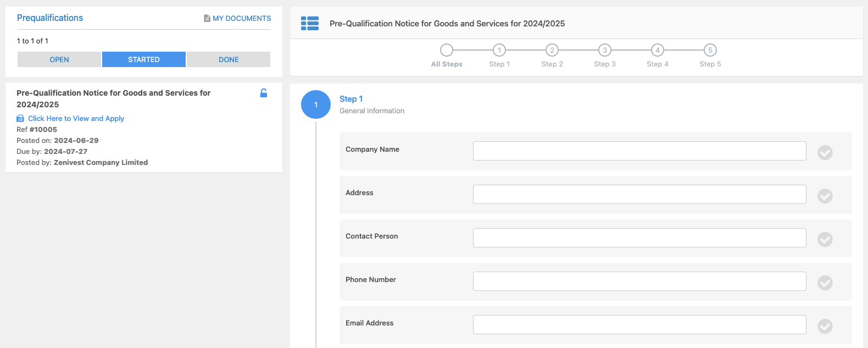
Task: Select the All Steps circle
Action: tap(447, 50)
